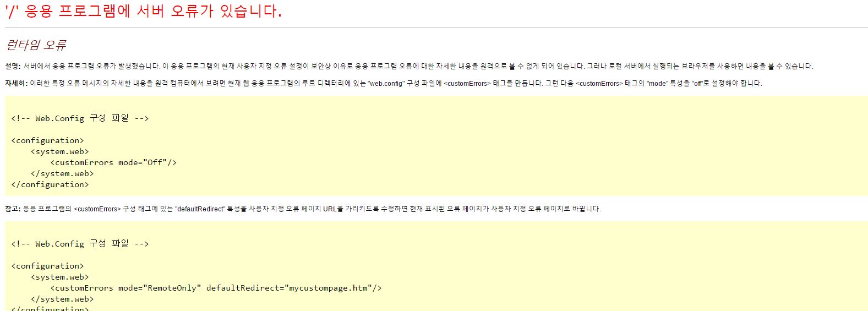Click "web.config" text in the 자세히 paragraph

(386, 83)
